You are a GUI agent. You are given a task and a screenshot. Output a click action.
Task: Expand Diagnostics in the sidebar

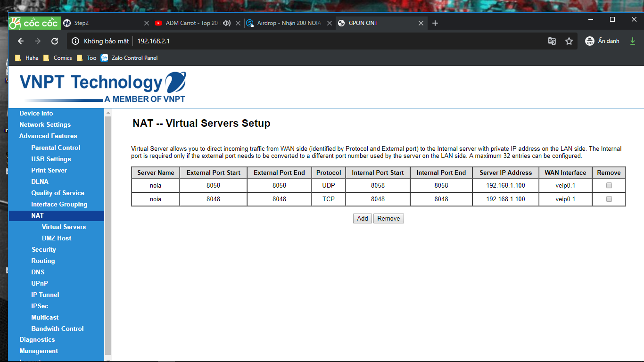tap(37, 339)
